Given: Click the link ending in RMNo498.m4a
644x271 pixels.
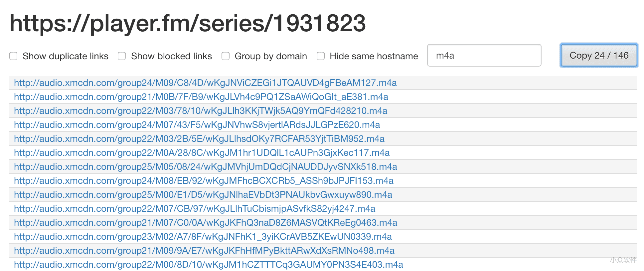Looking at the screenshot, I should click(204, 251).
